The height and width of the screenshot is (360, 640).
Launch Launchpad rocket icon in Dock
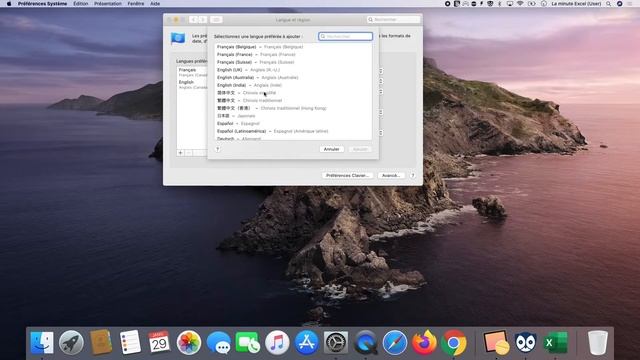tap(71, 342)
